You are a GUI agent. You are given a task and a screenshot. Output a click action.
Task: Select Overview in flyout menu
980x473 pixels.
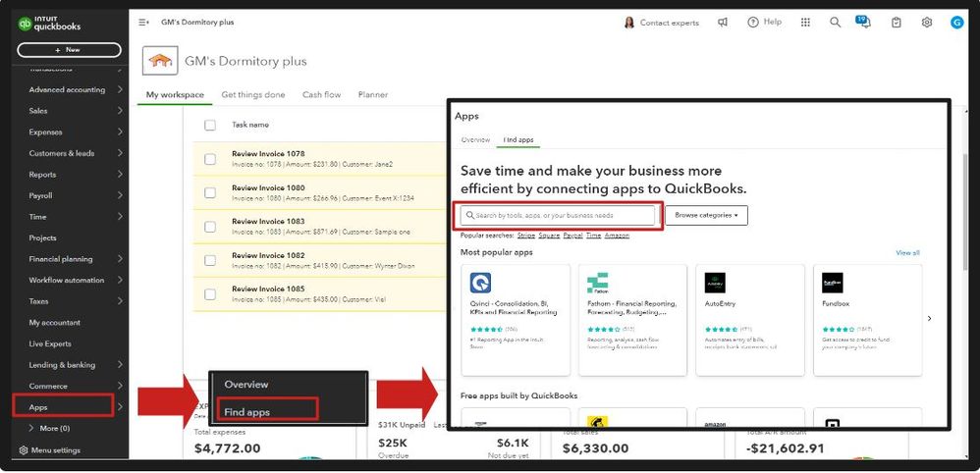coord(246,385)
